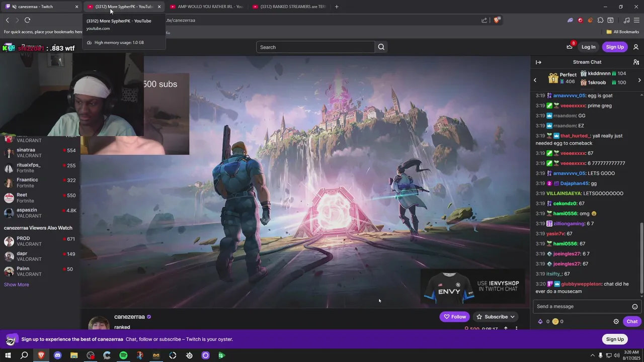Screen dimensions: 644x362
Task: Click the Log In button
Action: tap(588, 47)
